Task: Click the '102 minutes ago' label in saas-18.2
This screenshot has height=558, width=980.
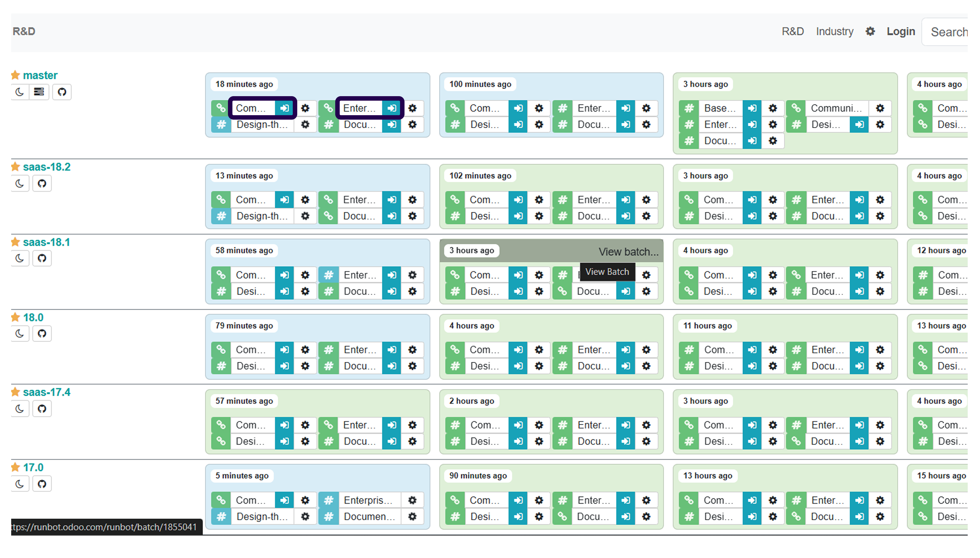Action: click(480, 176)
